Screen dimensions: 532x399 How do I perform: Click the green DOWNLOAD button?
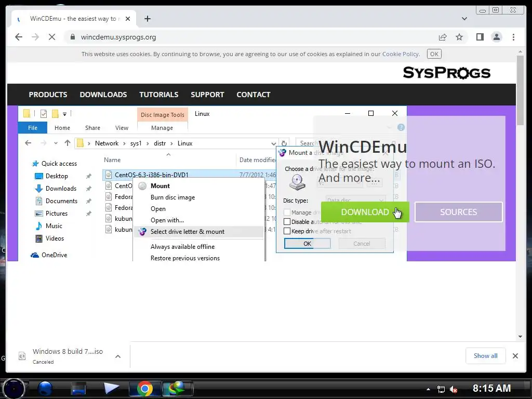pyautogui.click(x=365, y=212)
